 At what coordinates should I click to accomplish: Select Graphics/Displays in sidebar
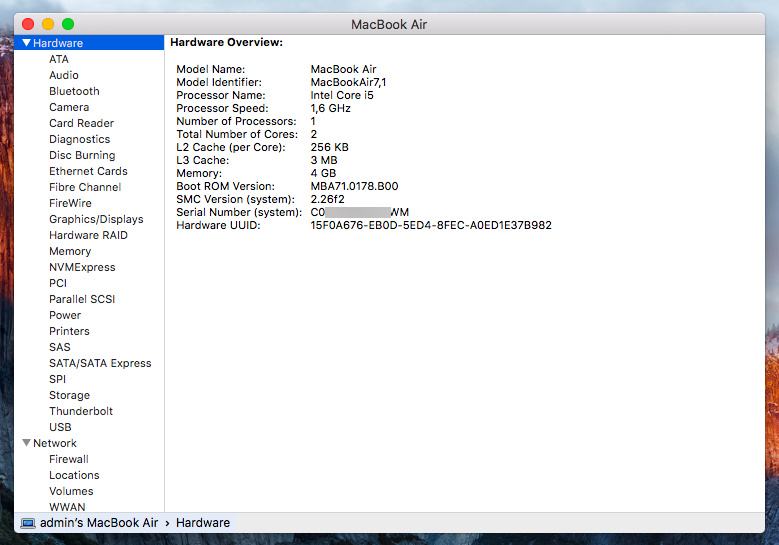coord(96,219)
